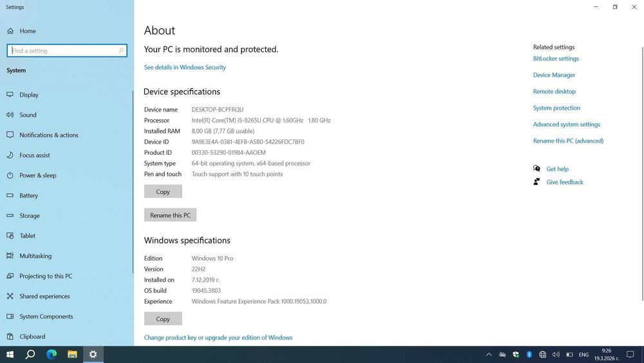Click Product ID 00330-53290-01984-AAOEM
Image resolution: width=644 pixels, height=363 pixels.
coord(229,152)
